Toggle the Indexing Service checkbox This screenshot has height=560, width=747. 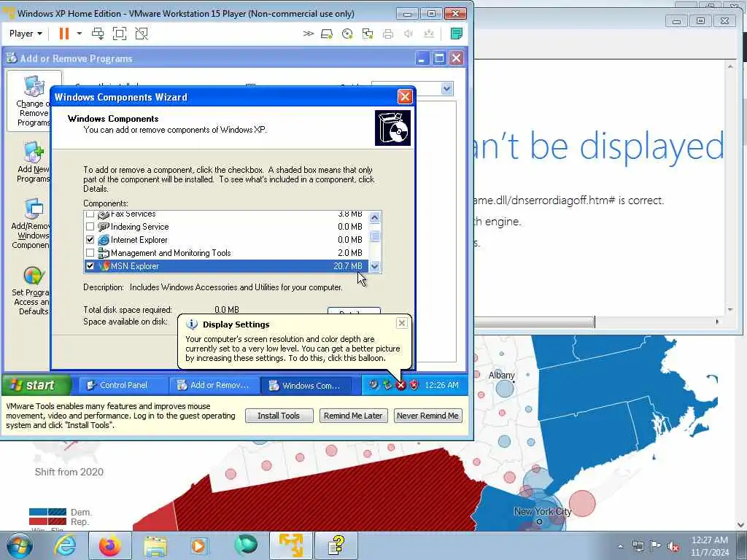[x=90, y=227]
